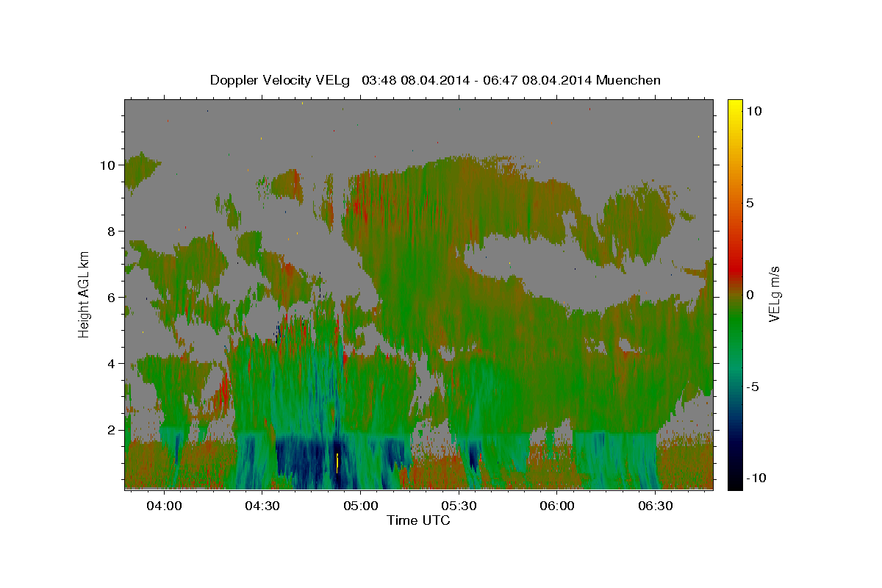Click the '04:00' time axis label
Screen dimensions: 882x588
164,506
